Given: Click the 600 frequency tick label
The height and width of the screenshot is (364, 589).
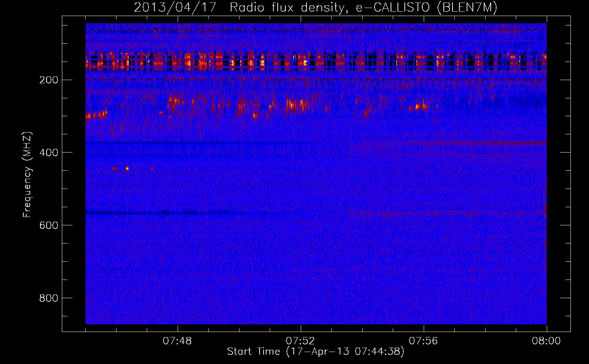Looking at the screenshot, I should tap(48, 225).
